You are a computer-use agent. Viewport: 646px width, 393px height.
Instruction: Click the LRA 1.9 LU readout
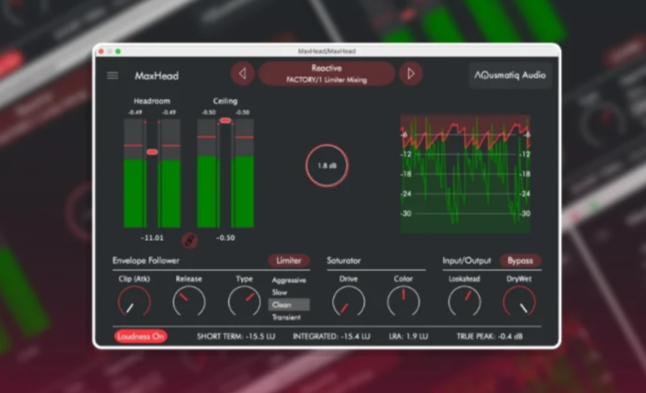point(408,336)
